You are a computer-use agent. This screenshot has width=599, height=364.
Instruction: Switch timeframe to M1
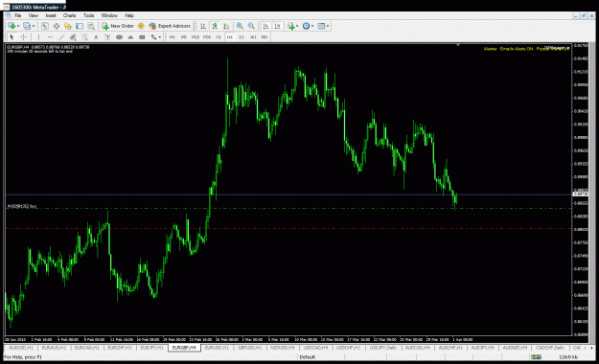173,37
